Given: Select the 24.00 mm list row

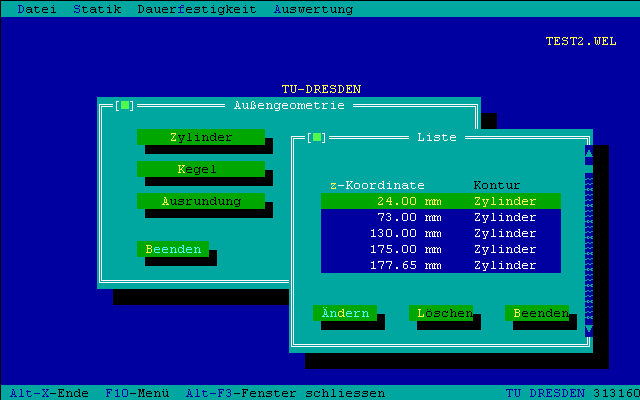Looking at the screenshot, I should (x=440, y=201).
